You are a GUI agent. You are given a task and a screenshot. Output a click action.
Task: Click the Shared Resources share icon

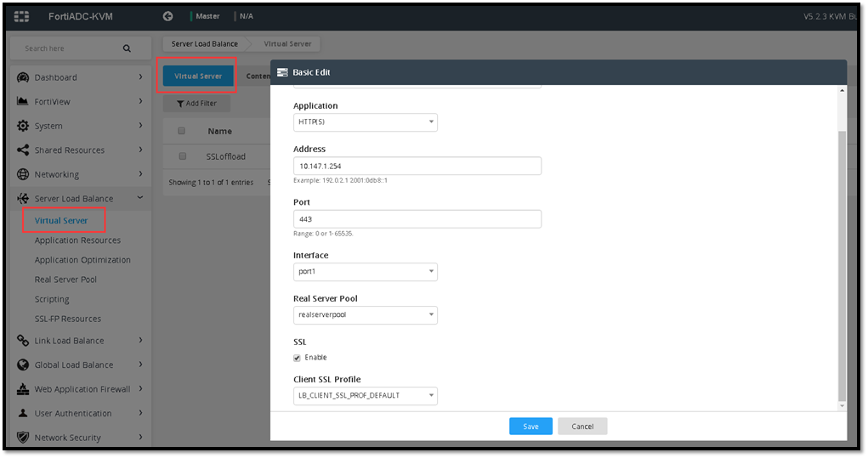(x=23, y=150)
